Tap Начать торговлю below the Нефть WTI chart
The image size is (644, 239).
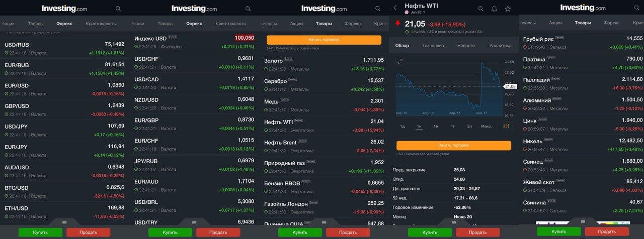(x=453, y=145)
